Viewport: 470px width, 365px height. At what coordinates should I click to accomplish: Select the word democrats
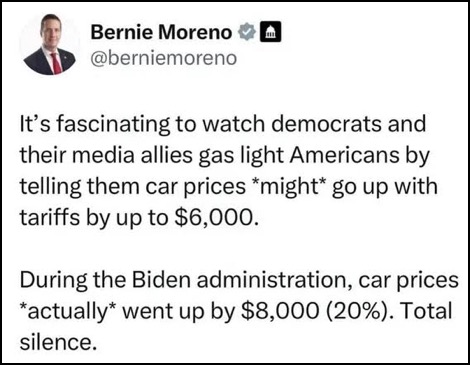(326, 124)
